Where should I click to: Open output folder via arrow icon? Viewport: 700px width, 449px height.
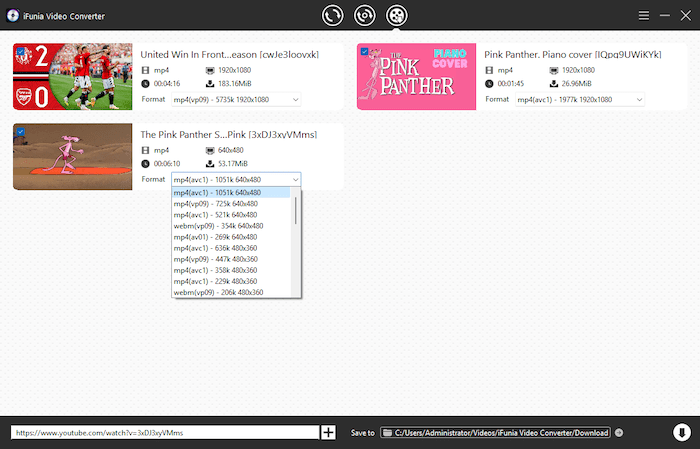[619, 432]
